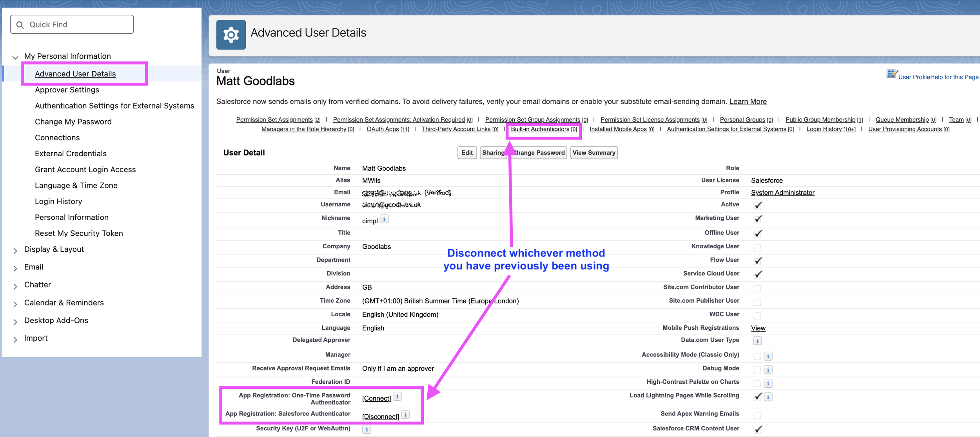Image resolution: width=980 pixels, height=437 pixels.
Task: Click the Advanced User Details gear icon
Action: pyautogui.click(x=231, y=35)
